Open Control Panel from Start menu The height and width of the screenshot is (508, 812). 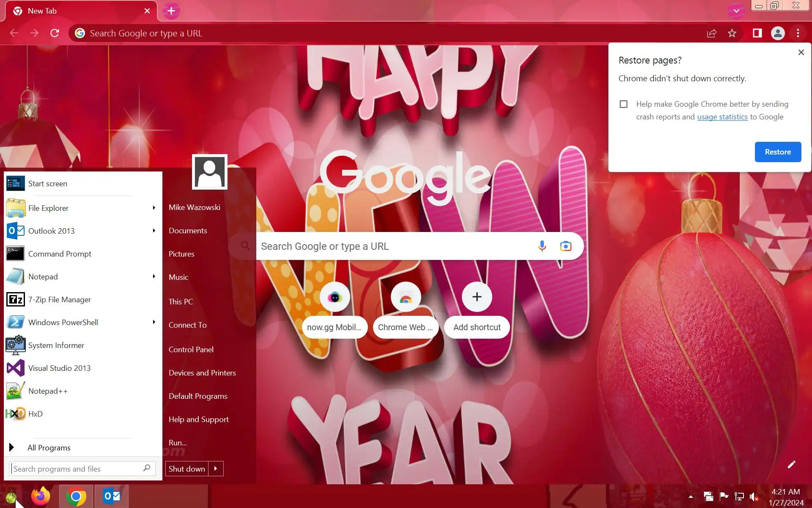point(191,349)
